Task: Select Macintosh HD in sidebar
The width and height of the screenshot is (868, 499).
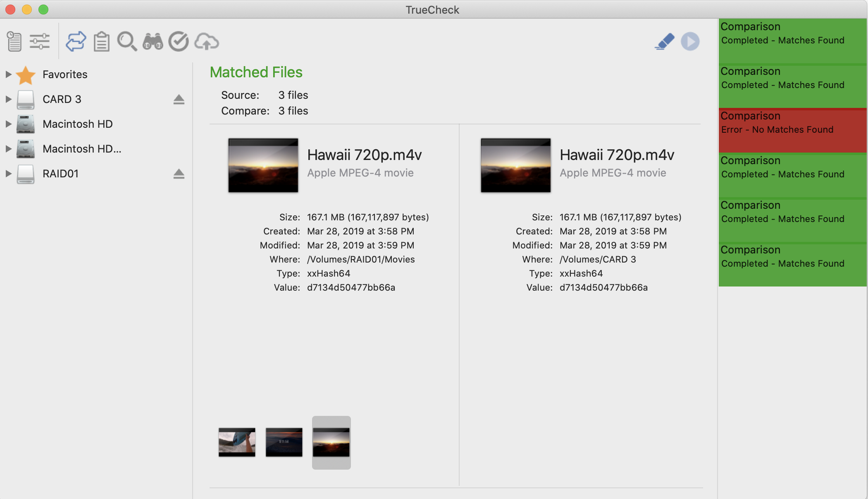Action: 77,124
